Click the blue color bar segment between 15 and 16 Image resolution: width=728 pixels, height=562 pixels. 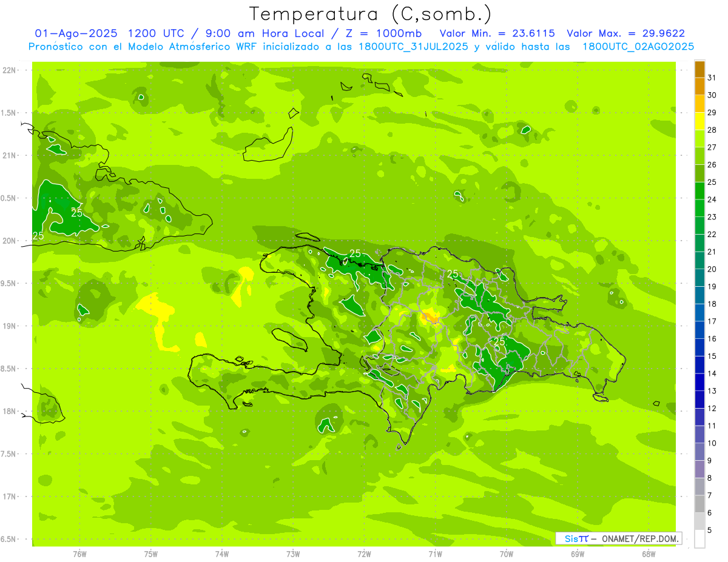699,347
